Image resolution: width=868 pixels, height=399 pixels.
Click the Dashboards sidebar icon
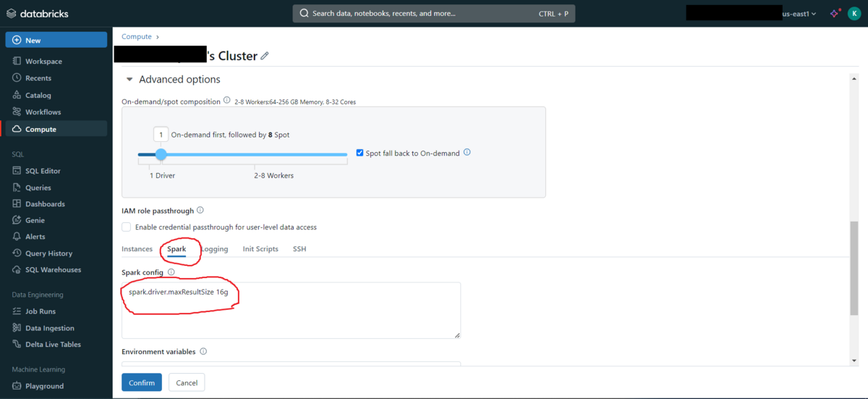17,204
